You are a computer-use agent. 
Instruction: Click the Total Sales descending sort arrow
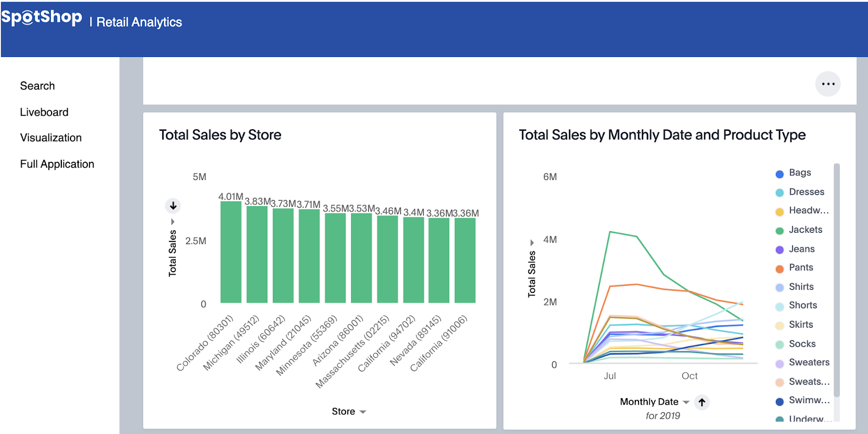tap(173, 206)
